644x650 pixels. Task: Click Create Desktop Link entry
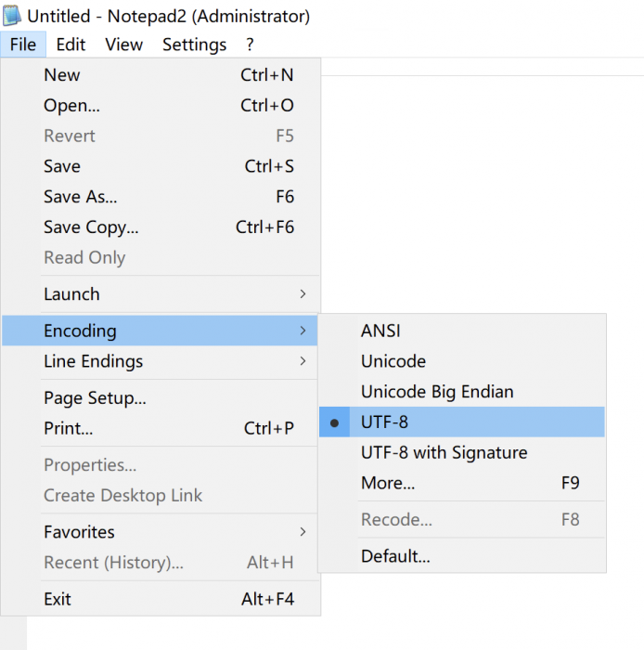[x=161, y=495]
